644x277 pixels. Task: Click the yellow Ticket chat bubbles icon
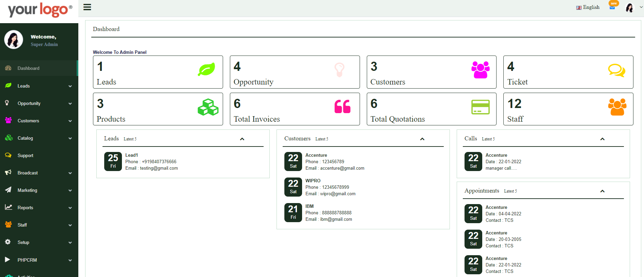click(616, 70)
